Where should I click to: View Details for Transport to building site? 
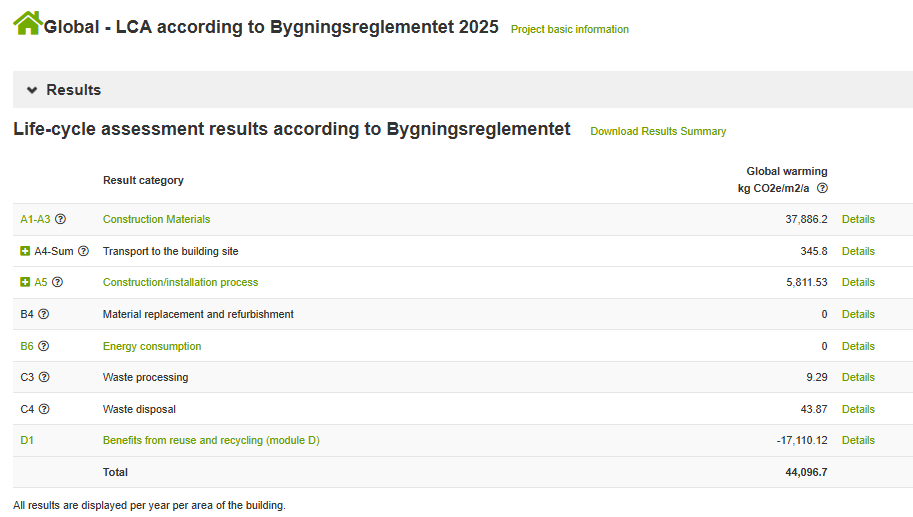coord(858,251)
